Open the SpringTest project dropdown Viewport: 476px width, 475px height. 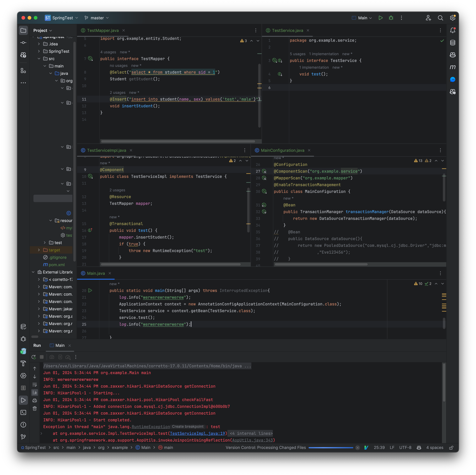(x=62, y=18)
